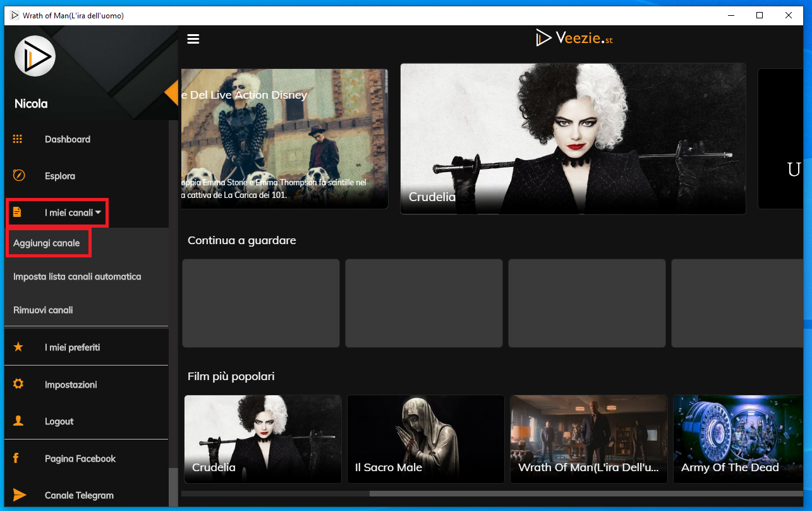Image resolution: width=812 pixels, height=511 pixels.
Task: Click the Logout person icon
Action: pyautogui.click(x=18, y=421)
